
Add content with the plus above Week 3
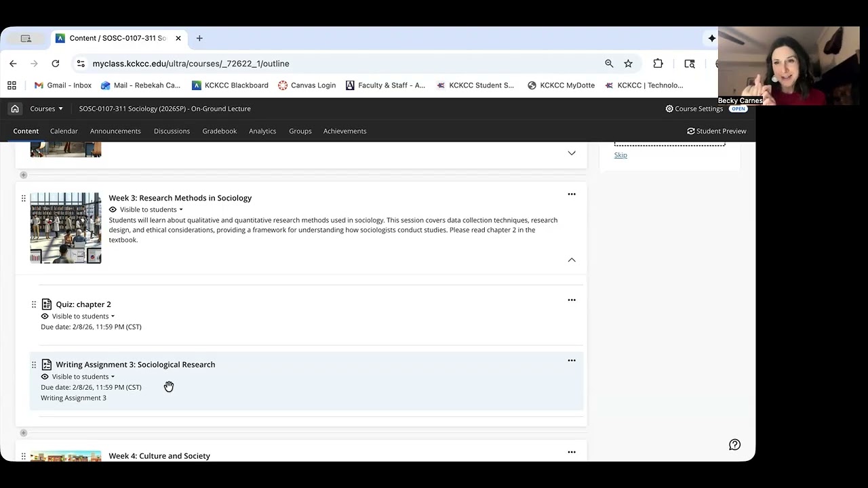pos(23,175)
